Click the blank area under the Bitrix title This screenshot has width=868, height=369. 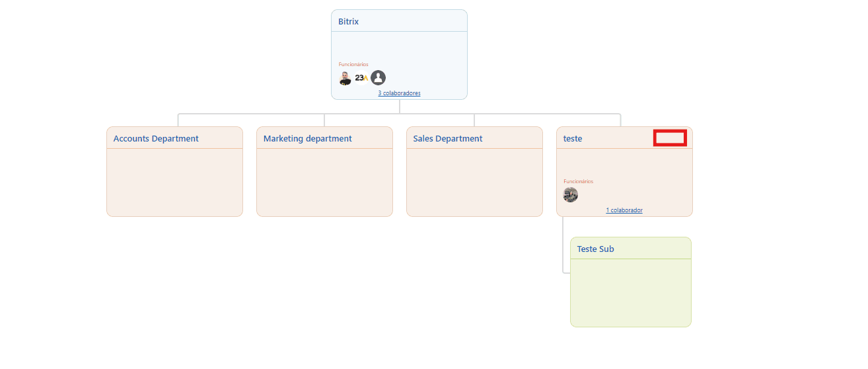(399, 46)
